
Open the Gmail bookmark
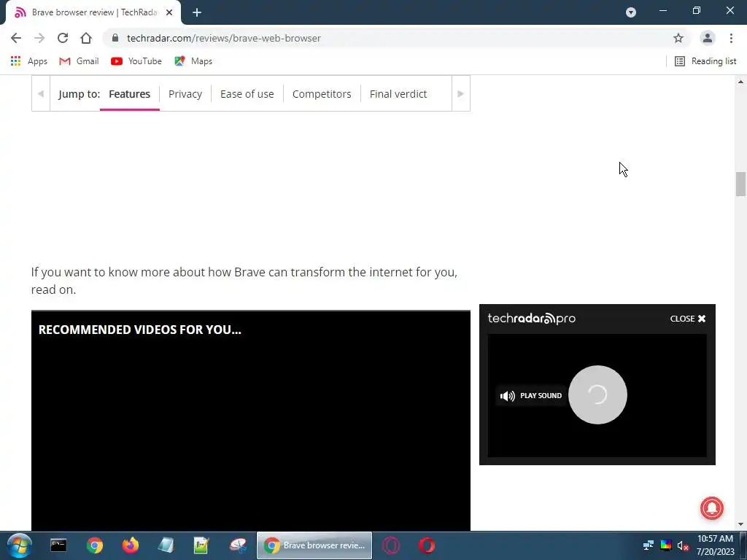[79, 61]
